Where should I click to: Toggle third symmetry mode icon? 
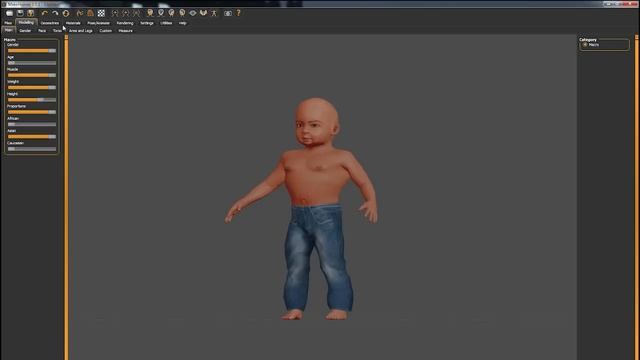(136, 13)
